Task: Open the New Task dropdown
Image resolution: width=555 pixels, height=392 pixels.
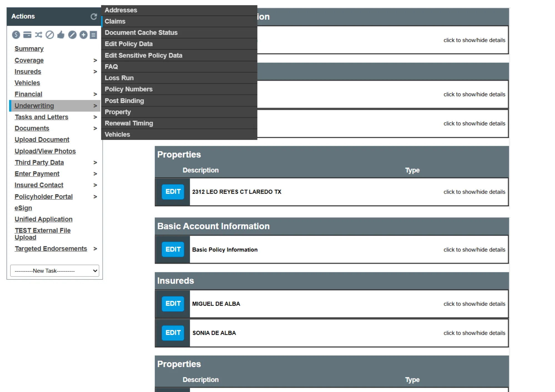Action: tap(54, 271)
